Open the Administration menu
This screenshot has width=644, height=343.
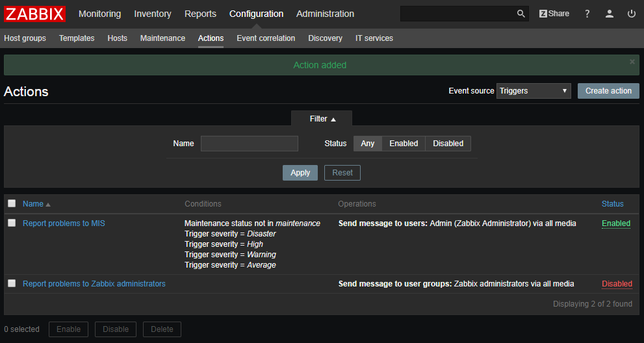coord(326,14)
